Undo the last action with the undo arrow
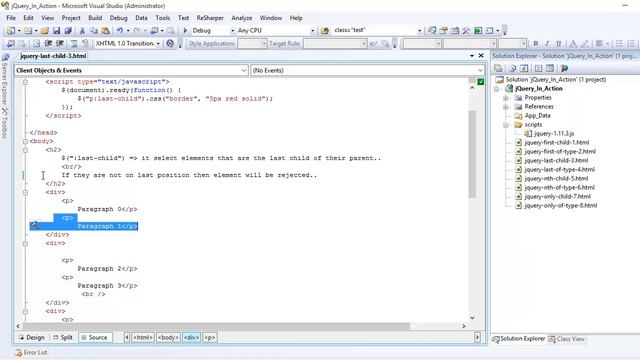The width and height of the screenshot is (640, 360). click(x=120, y=31)
